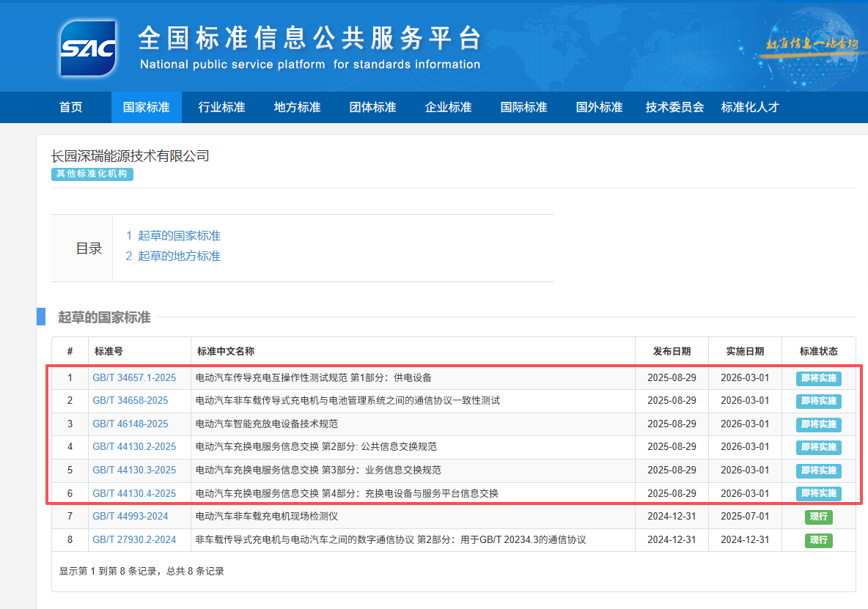Image resolution: width=868 pixels, height=609 pixels.
Task: Click the 其他标准化机构 tag badge
Action: tap(92, 174)
